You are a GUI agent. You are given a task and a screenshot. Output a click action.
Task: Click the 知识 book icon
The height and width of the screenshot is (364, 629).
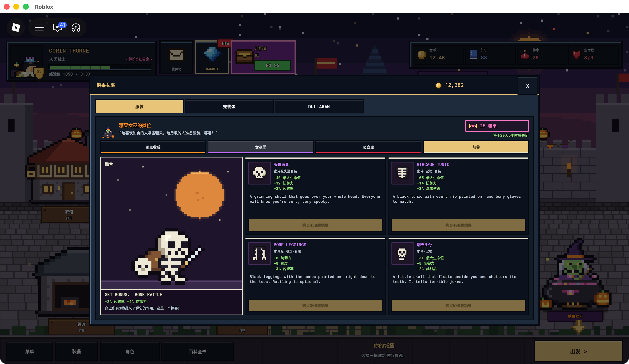pyautogui.click(x=473, y=55)
